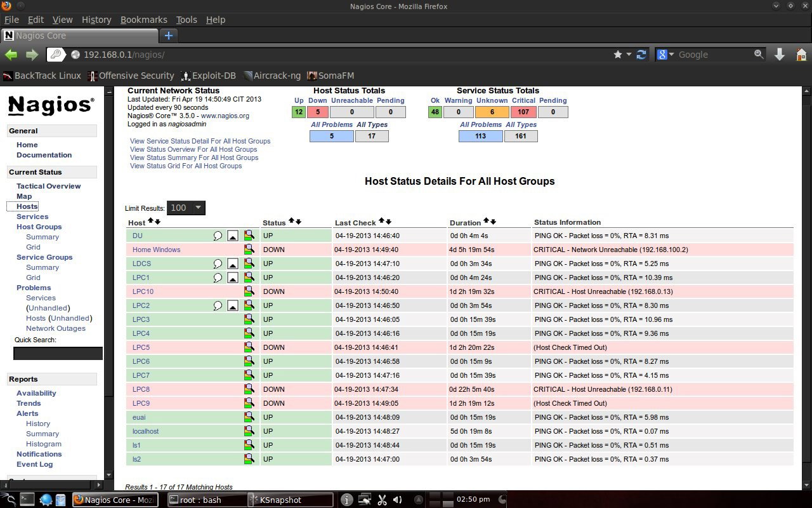Open Firefox downloads arrow icon
The image size is (812, 508).
click(780, 55)
